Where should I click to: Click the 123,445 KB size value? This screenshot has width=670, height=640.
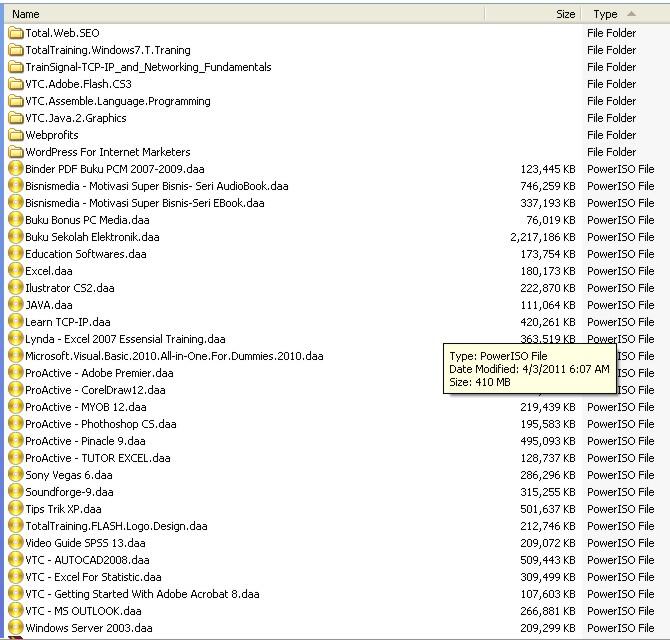(548, 169)
